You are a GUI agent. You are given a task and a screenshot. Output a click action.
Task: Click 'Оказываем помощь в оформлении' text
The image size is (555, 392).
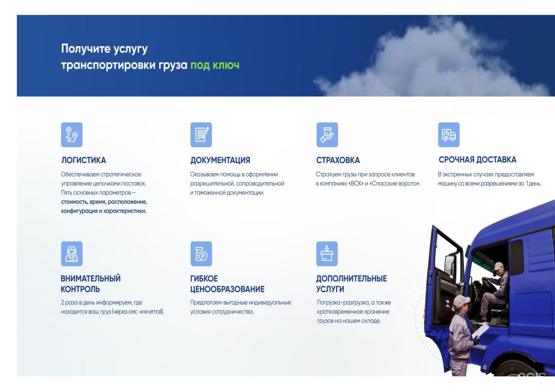pos(234,174)
